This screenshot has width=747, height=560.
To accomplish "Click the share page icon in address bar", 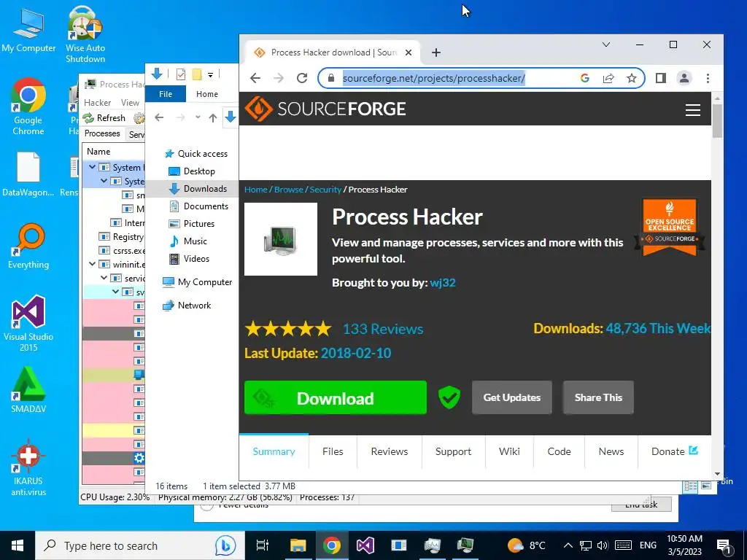I will point(608,78).
